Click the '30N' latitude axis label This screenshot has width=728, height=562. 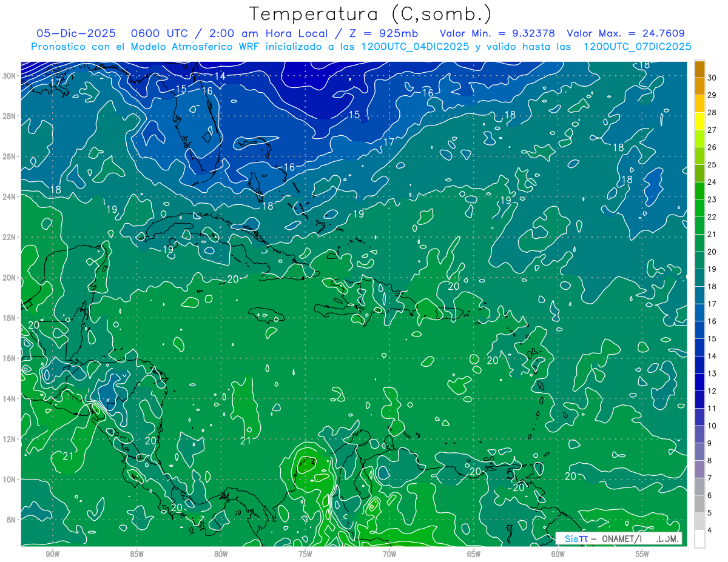pos(10,75)
